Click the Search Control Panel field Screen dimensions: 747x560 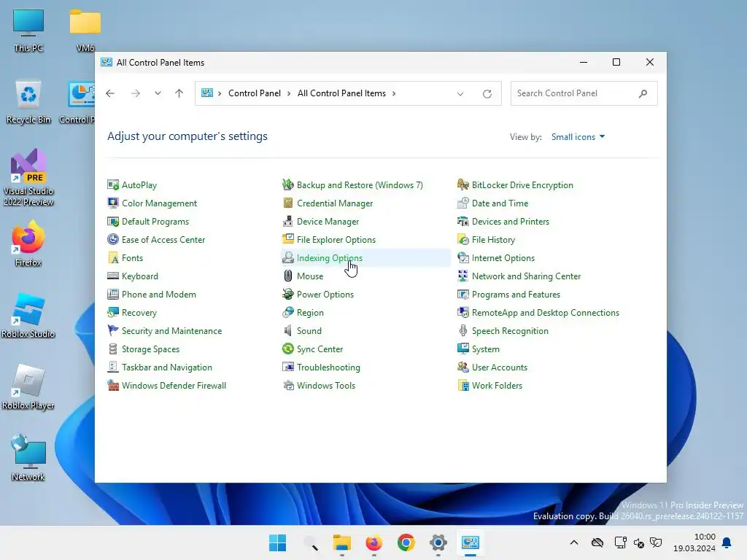point(584,93)
